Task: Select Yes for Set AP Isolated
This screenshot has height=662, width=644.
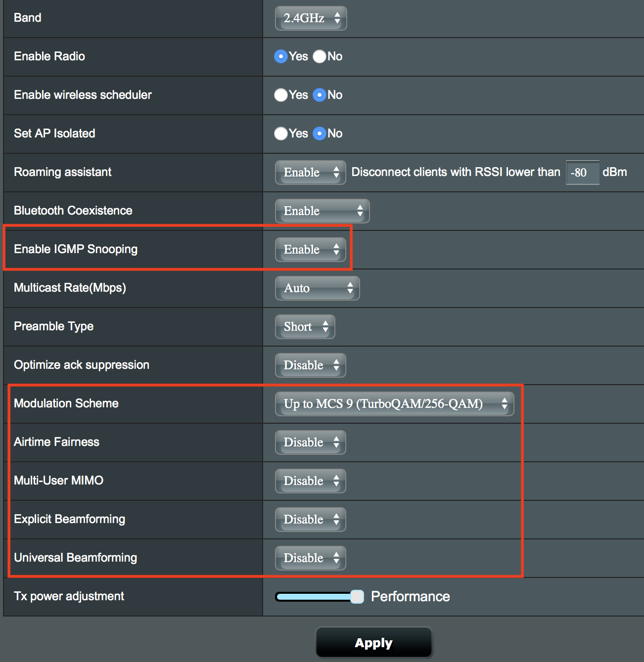Action: pos(280,133)
